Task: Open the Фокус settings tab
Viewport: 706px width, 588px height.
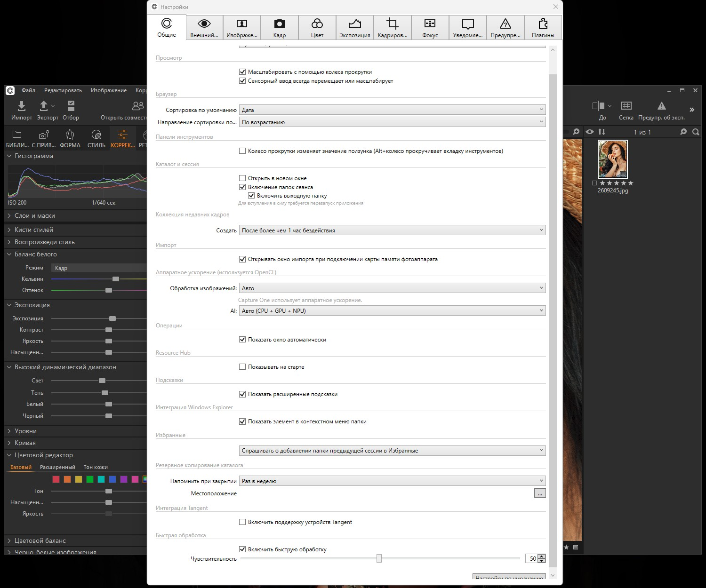Action: tap(430, 27)
